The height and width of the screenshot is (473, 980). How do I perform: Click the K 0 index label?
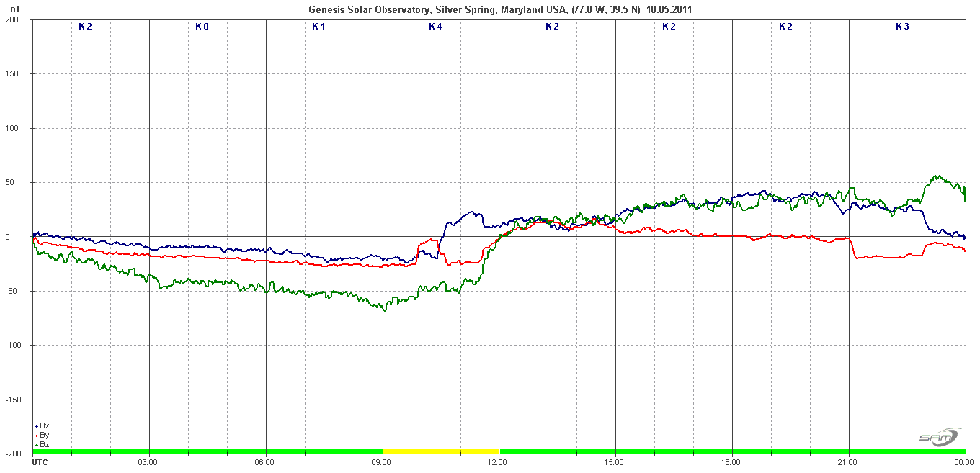pos(202,27)
